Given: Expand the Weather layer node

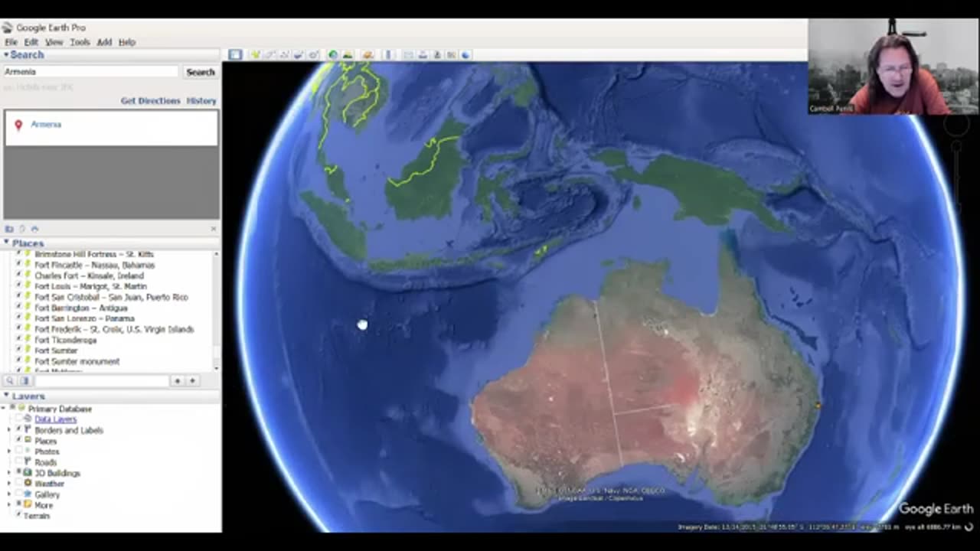Looking at the screenshot, I should coord(8,484).
